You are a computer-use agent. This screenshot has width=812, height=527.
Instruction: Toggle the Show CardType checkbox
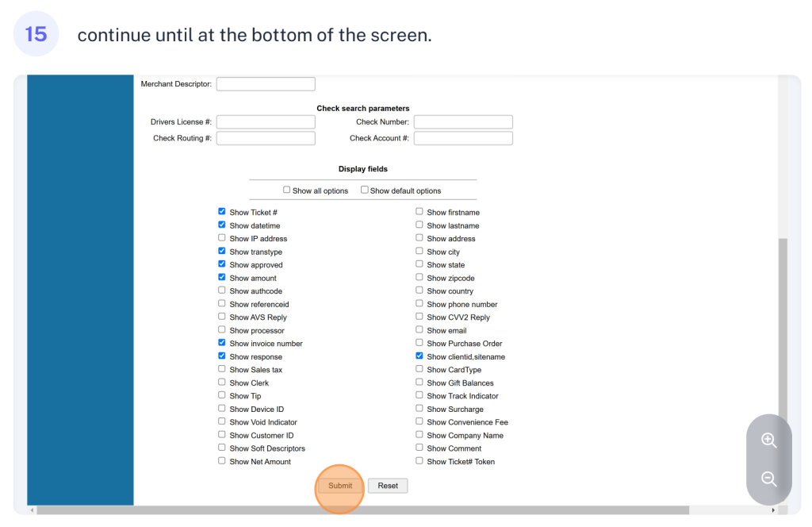419,370
